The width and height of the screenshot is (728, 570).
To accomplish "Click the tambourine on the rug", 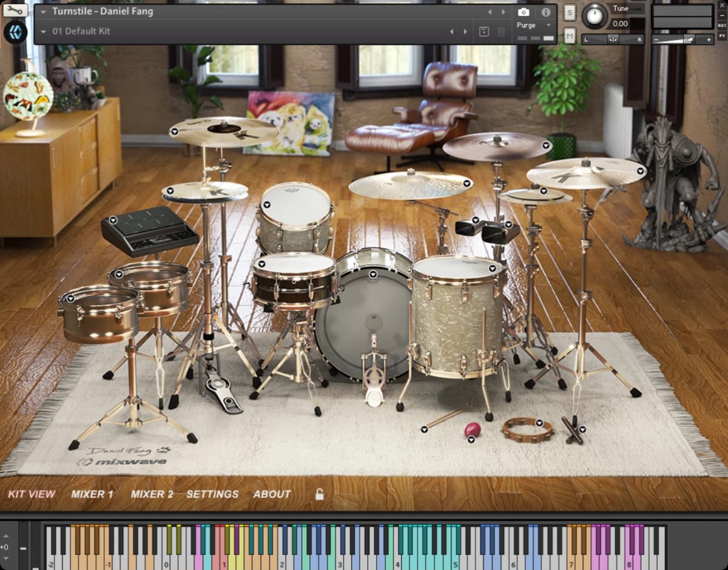I will point(527,429).
